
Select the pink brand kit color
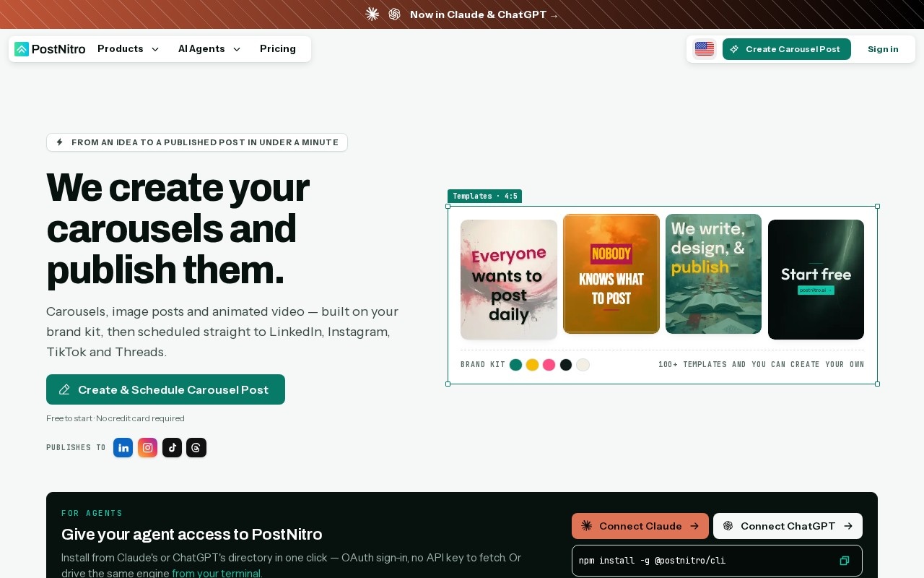549,365
